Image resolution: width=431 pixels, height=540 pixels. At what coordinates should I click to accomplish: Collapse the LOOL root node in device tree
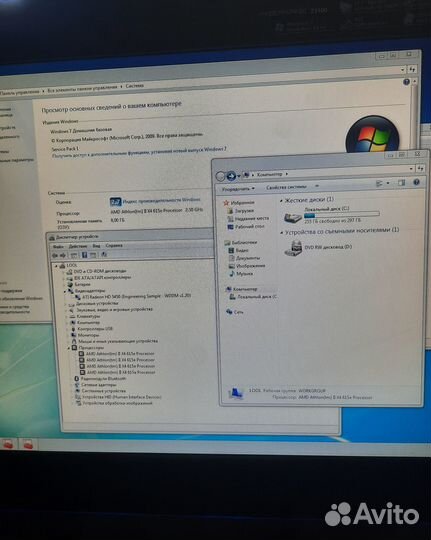[57, 266]
